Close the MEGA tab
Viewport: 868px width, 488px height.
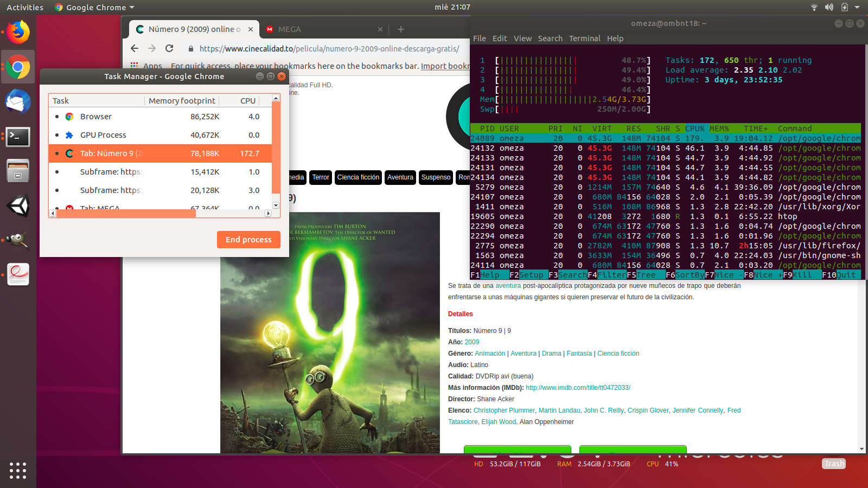(380, 29)
